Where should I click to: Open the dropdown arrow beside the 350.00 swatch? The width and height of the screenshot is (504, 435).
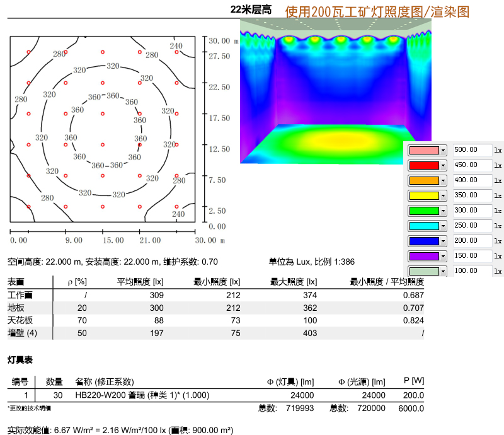pyautogui.click(x=443, y=195)
